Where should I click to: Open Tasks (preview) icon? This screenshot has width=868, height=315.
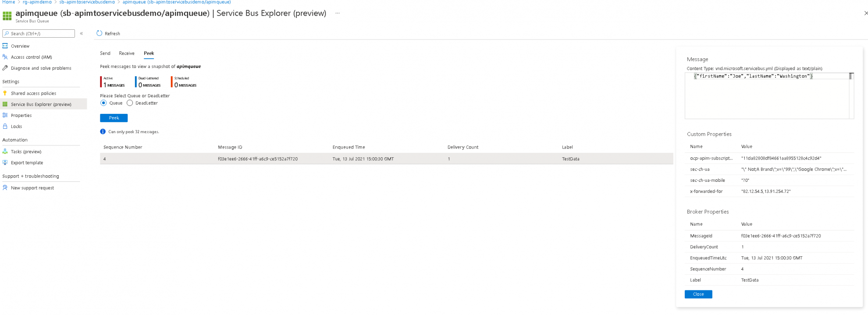click(5, 152)
